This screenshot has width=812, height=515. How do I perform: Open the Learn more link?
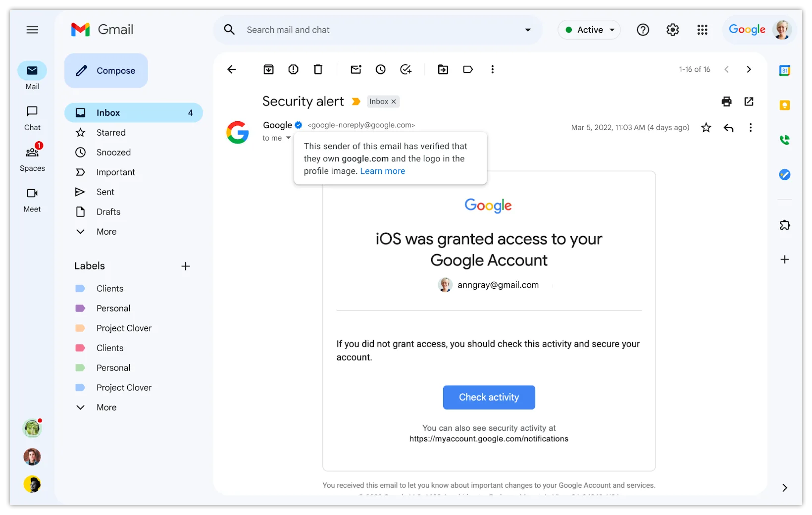pos(382,171)
